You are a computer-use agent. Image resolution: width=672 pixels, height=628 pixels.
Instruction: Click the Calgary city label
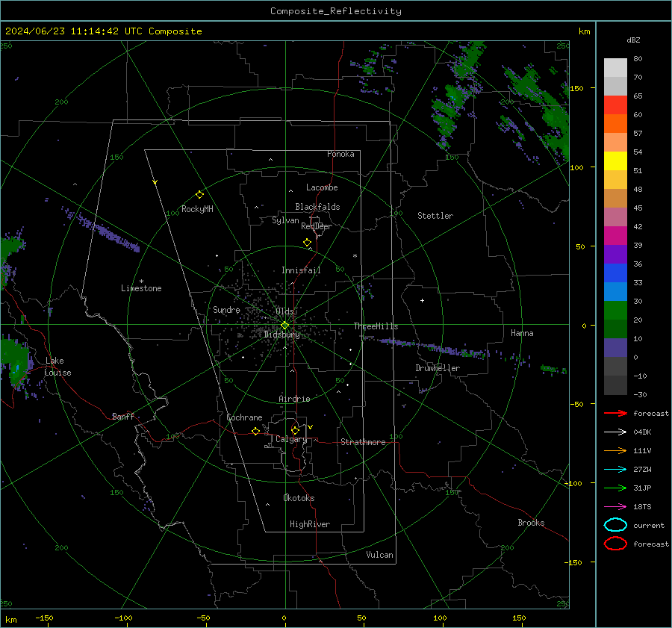[291, 439]
